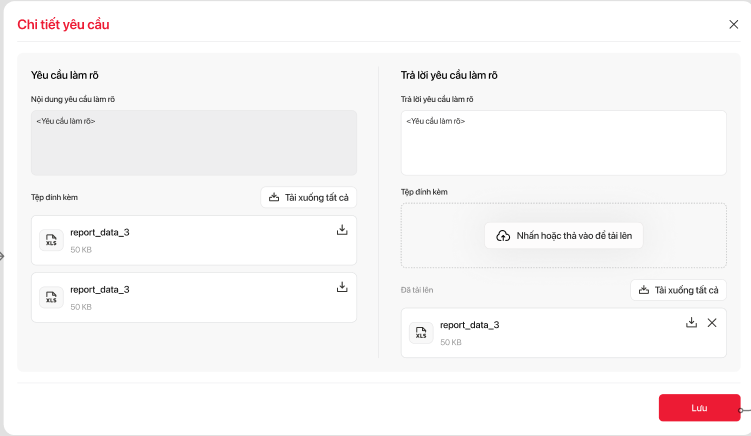Click the cloud upload icon in dropzone
This screenshot has height=436, width=751.
(x=503, y=235)
